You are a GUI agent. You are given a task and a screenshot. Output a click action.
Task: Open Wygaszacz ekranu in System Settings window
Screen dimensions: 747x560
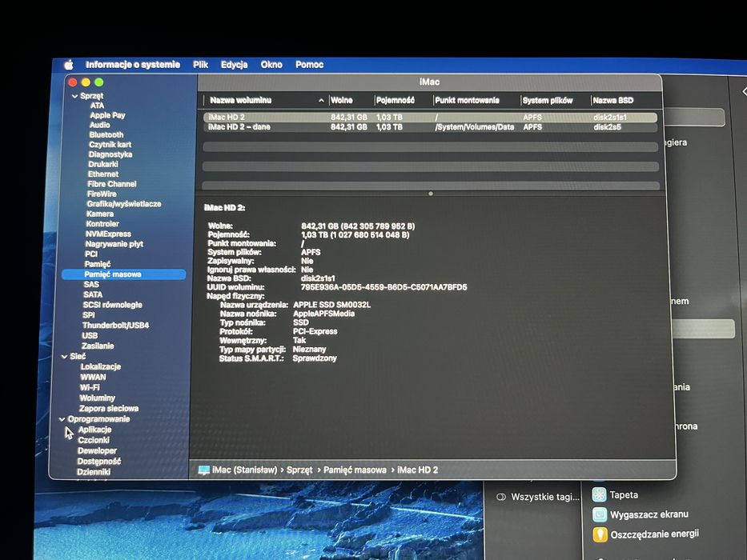pos(641,514)
